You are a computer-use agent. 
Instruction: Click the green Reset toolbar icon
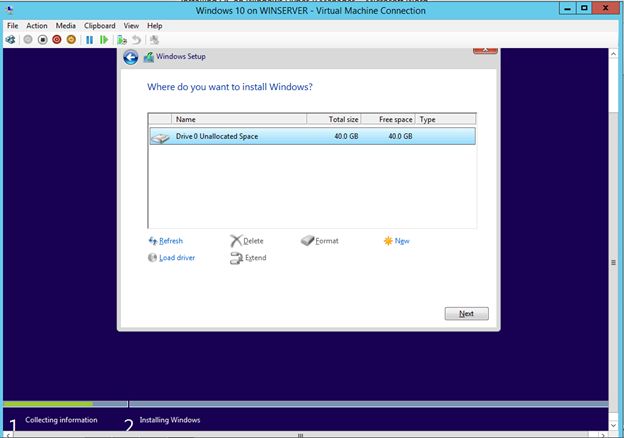click(104, 40)
